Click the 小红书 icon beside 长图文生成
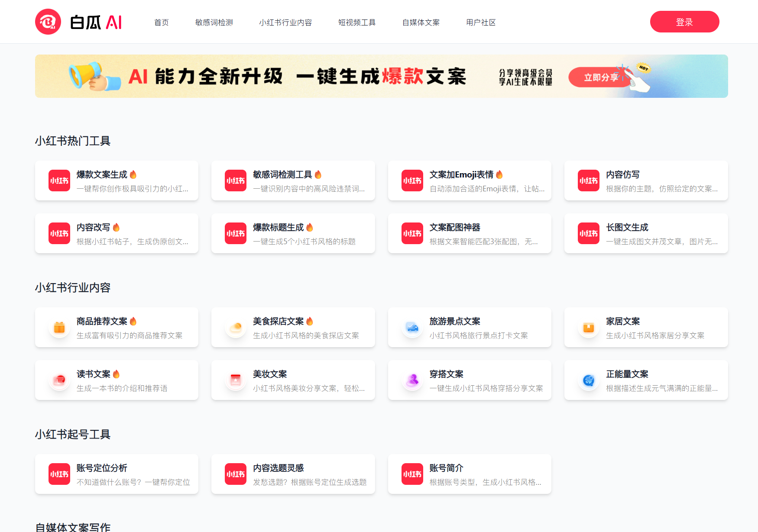The width and height of the screenshot is (758, 532). (x=589, y=233)
